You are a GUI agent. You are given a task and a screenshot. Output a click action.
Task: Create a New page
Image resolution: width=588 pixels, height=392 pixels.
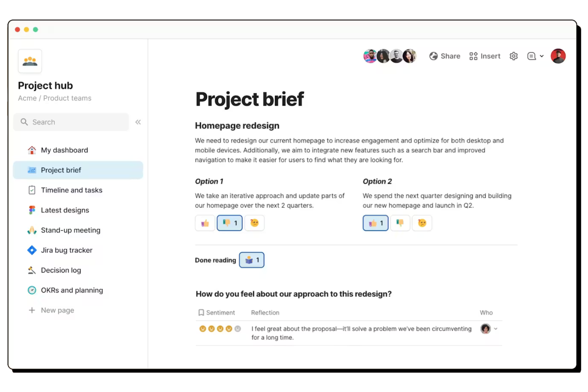(x=57, y=310)
